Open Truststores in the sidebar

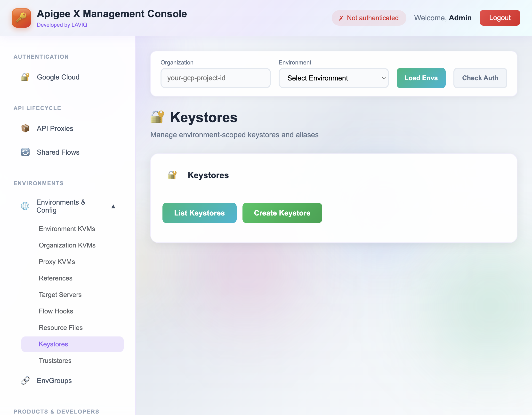pos(55,360)
